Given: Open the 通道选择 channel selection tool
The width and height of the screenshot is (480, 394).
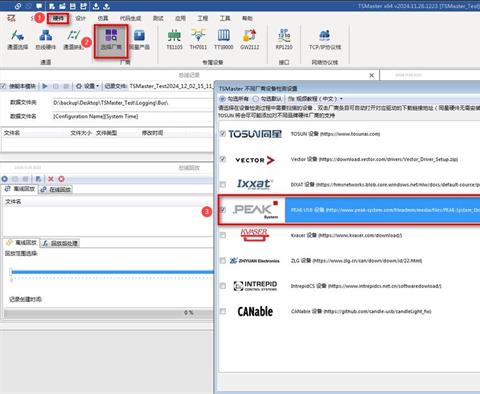Looking at the screenshot, I should [17, 39].
